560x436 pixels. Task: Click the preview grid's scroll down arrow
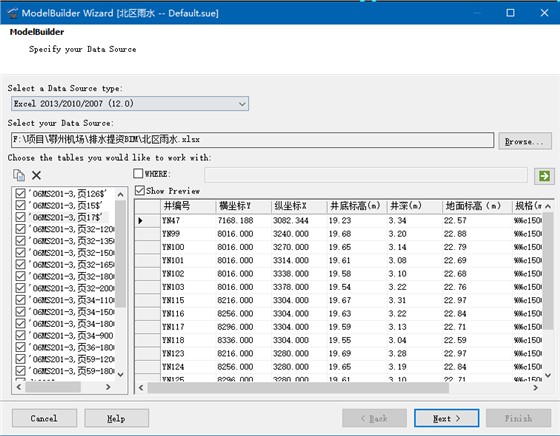pyautogui.click(x=548, y=375)
